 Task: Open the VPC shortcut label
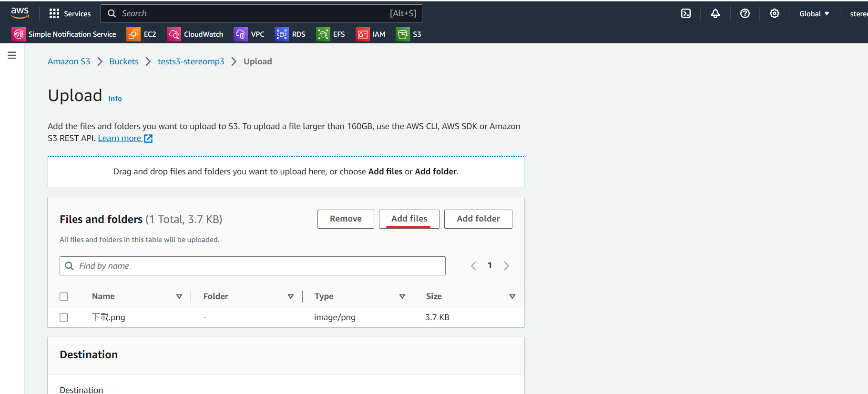pyautogui.click(x=258, y=34)
